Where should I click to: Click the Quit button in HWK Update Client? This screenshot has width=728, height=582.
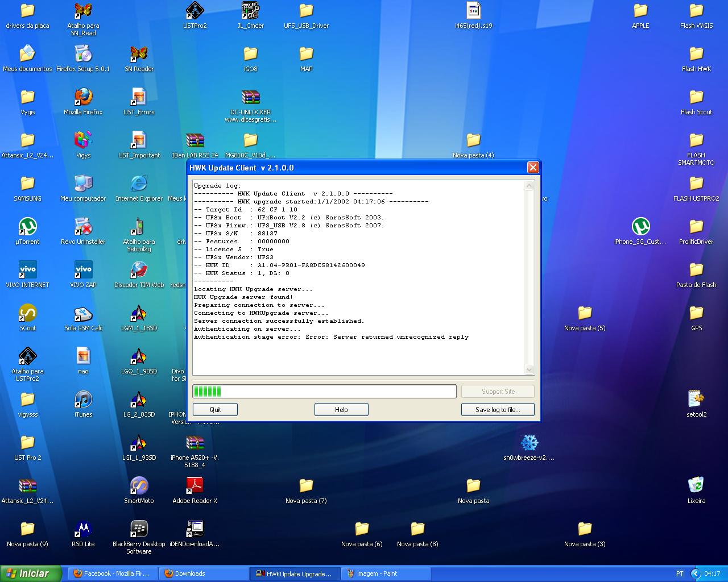click(215, 409)
